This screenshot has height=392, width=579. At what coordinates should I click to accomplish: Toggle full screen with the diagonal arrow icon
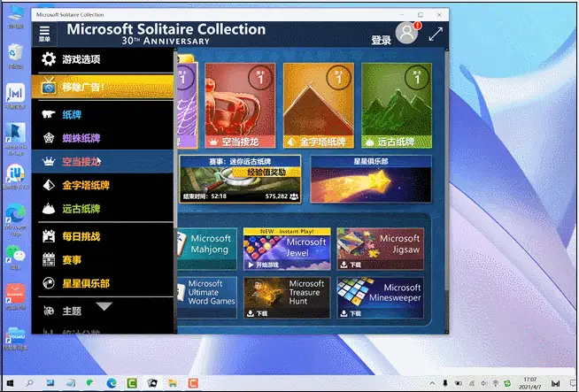pyautogui.click(x=436, y=34)
